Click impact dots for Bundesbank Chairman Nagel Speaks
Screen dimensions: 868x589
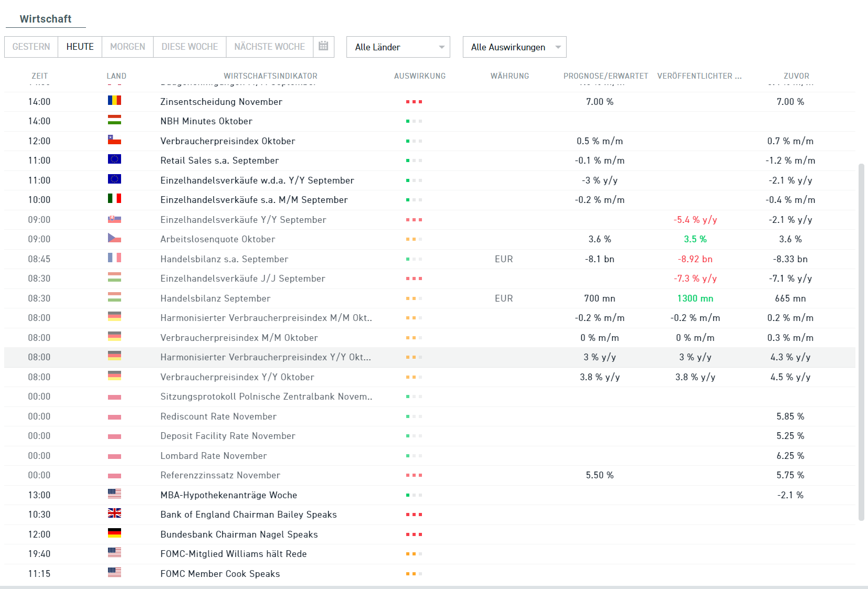coord(414,534)
